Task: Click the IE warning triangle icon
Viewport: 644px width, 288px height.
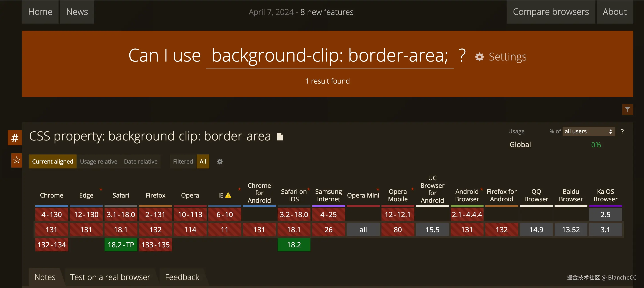Action: pos(228,195)
